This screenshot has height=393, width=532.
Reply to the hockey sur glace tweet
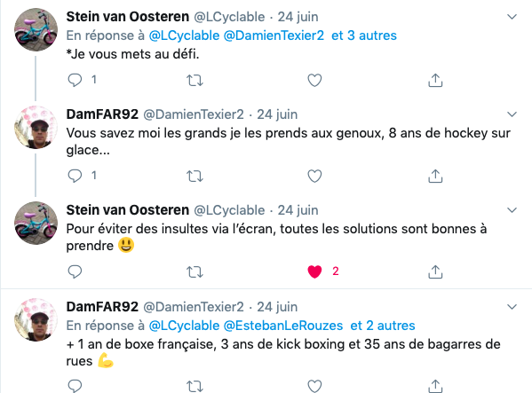75,176
